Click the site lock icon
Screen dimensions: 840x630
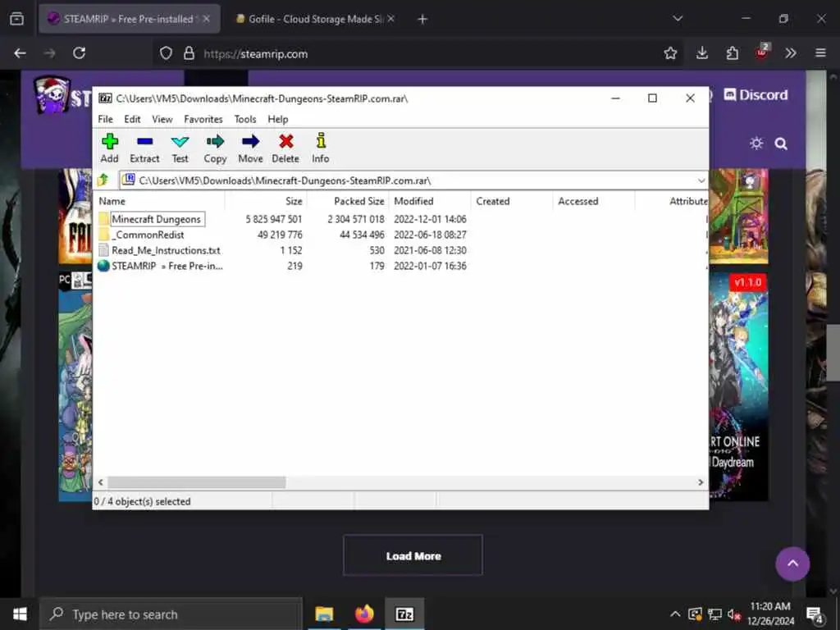tap(189, 53)
